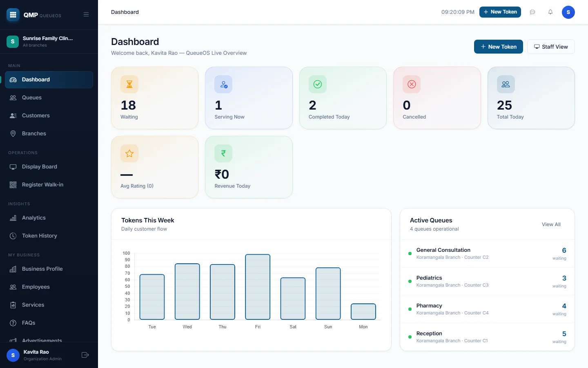Image resolution: width=588 pixels, height=368 pixels.
Task: Click the blue user avatar in top bar
Action: [x=568, y=12]
